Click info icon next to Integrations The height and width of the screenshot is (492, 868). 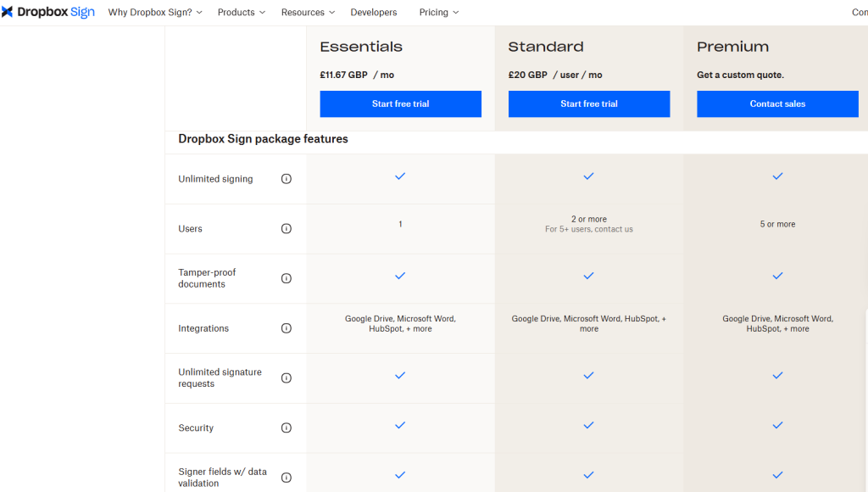point(287,328)
